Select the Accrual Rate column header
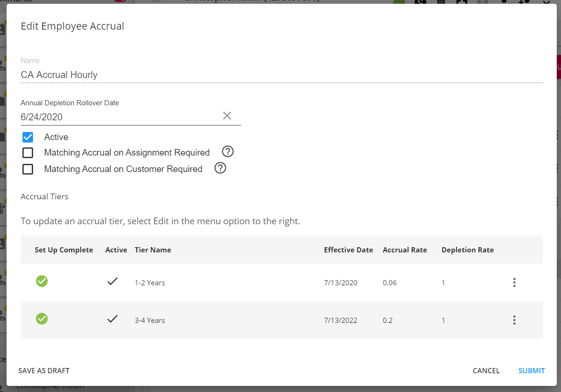Viewport: 561px width, 392px height. [x=405, y=250]
